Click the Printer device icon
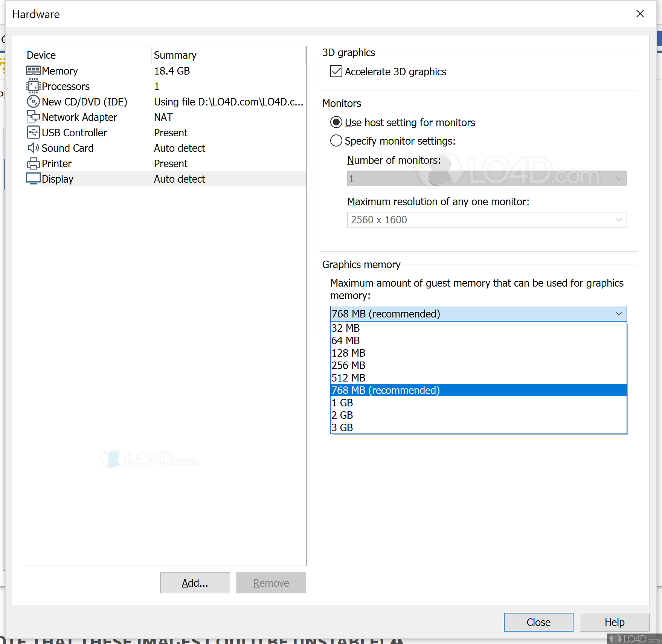 pyautogui.click(x=33, y=163)
